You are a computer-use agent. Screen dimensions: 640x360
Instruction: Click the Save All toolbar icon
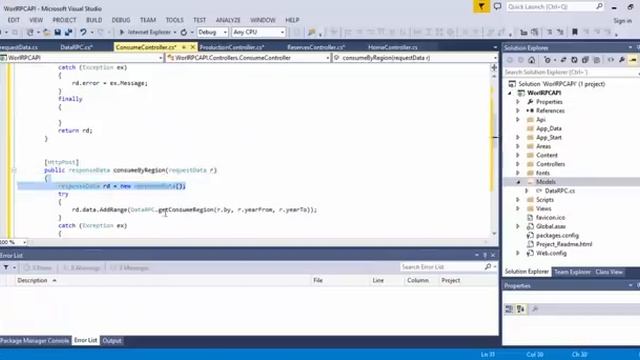click(x=68, y=32)
